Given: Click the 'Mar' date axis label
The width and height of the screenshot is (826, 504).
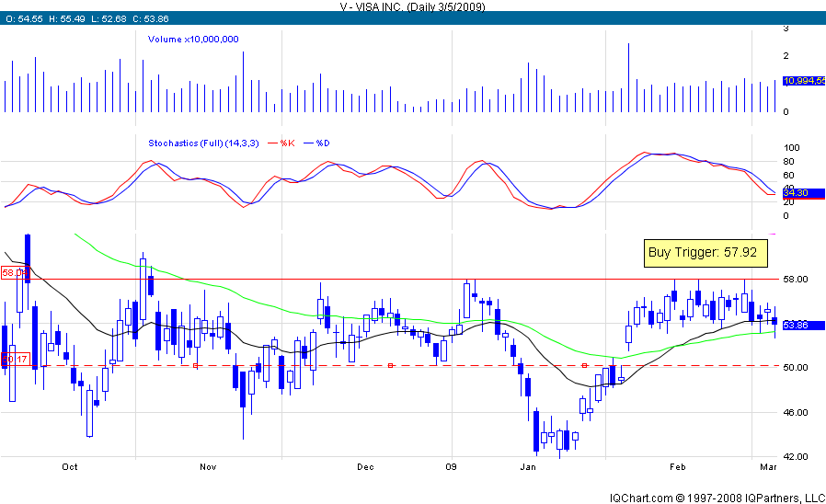Looking at the screenshot, I should (769, 466).
